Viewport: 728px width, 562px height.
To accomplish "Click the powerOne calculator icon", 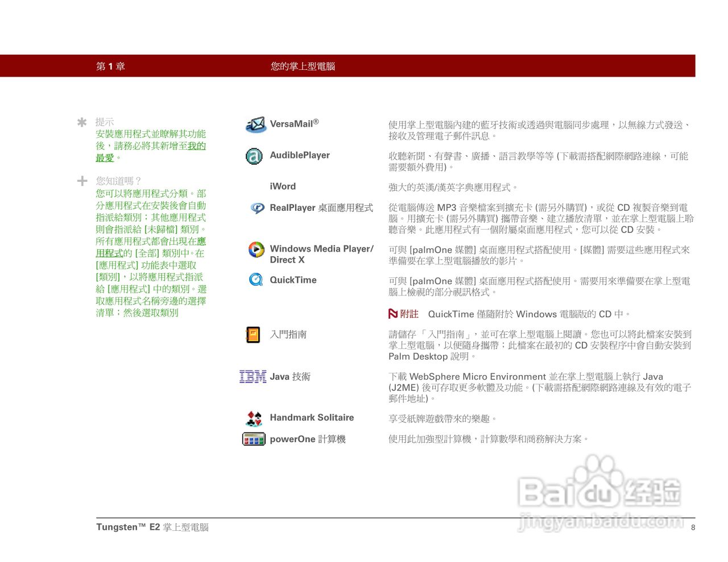I will point(254,439).
